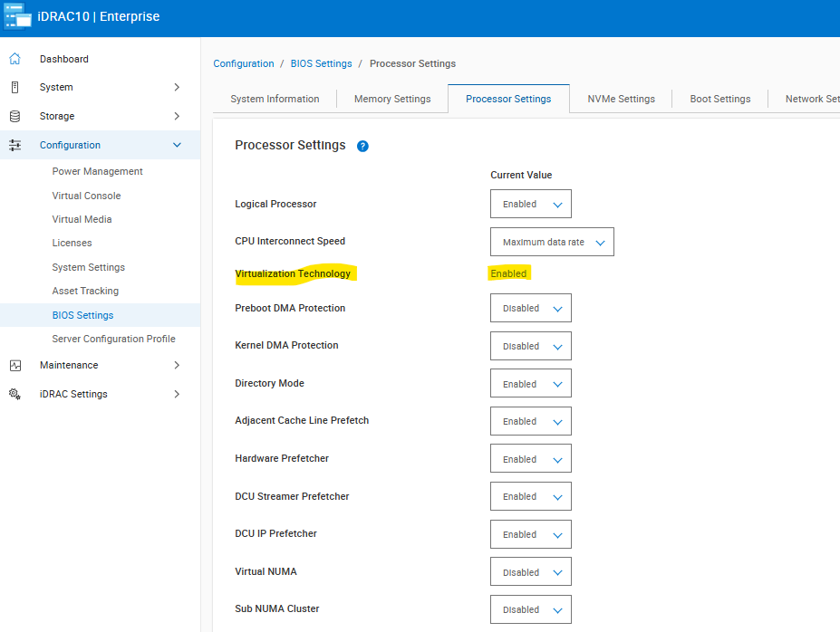Disable the Logical Processor setting
Image resolution: width=840 pixels, height=632 pixels.
[530, 204]
